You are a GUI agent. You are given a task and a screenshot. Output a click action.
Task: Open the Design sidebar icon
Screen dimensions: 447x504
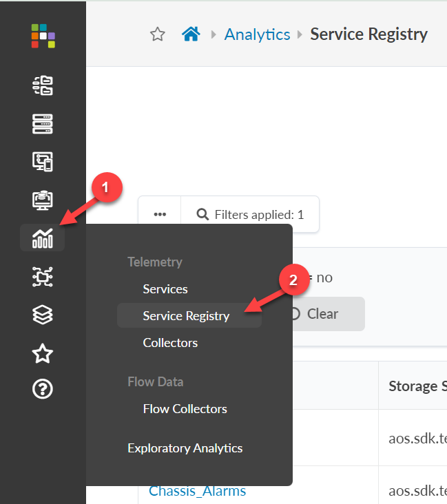coord(43,162)
